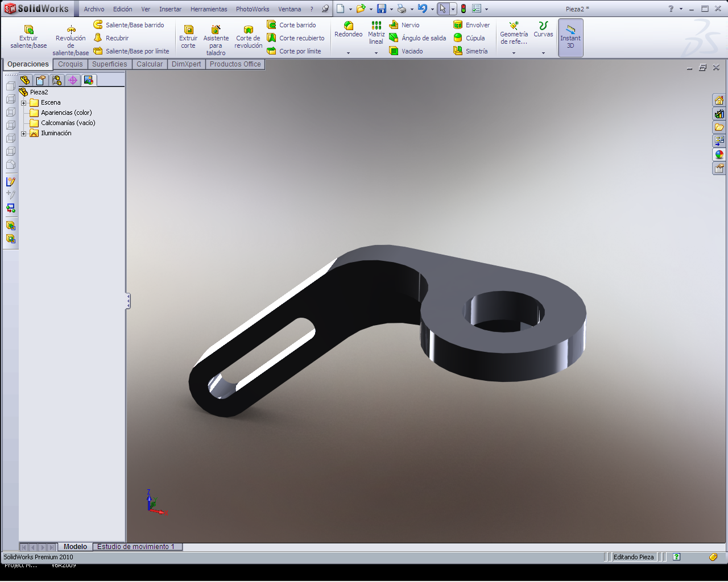Open the RenderManager appearance tab

89,80
